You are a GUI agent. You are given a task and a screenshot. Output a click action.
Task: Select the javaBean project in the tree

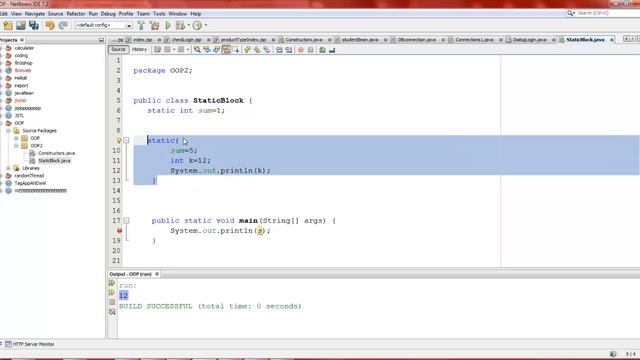point(24,93)
